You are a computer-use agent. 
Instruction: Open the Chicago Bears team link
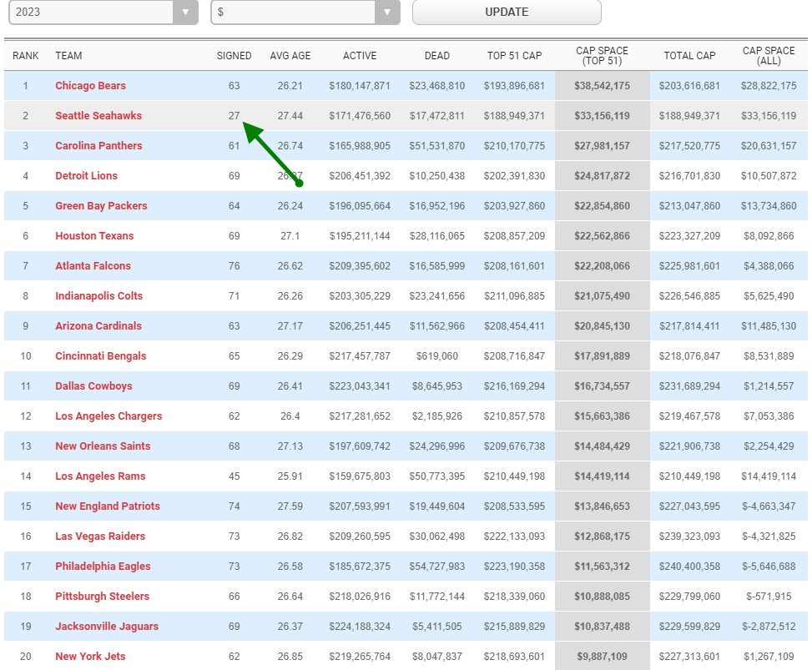(91, 86)
